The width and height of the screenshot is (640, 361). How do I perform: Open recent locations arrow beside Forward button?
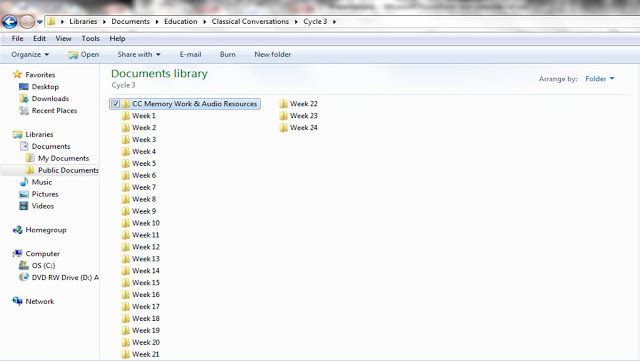(40, 22)
